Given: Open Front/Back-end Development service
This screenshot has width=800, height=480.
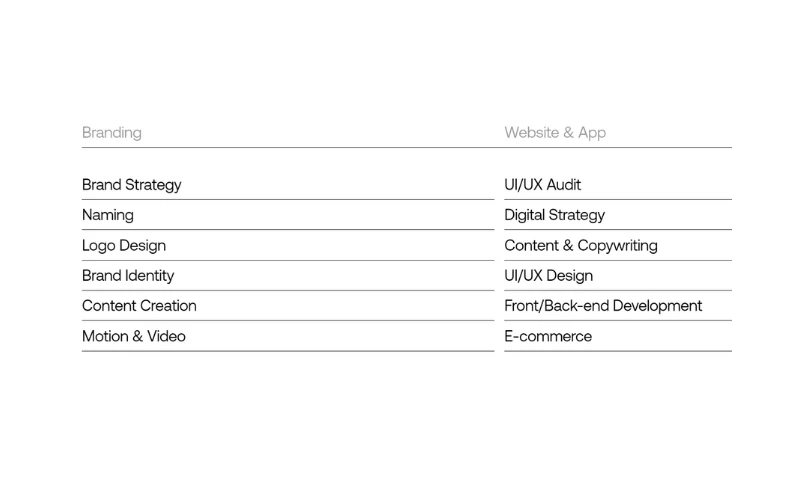Looking at the screenshot, I should point(603,305).
